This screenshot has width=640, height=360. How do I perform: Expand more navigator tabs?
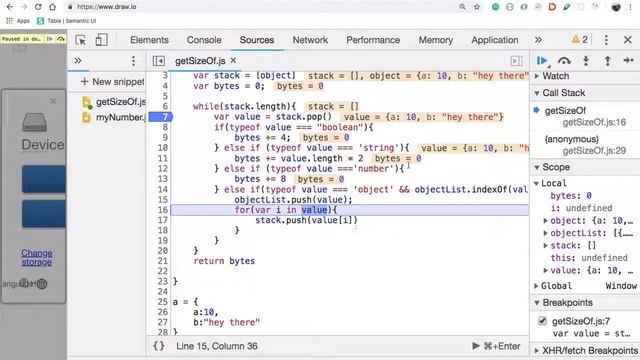pos(78,61)
